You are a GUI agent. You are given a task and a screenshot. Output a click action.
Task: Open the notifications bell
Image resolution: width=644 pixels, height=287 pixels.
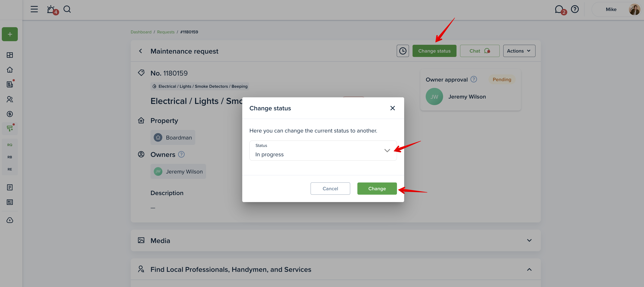(51, 10)
